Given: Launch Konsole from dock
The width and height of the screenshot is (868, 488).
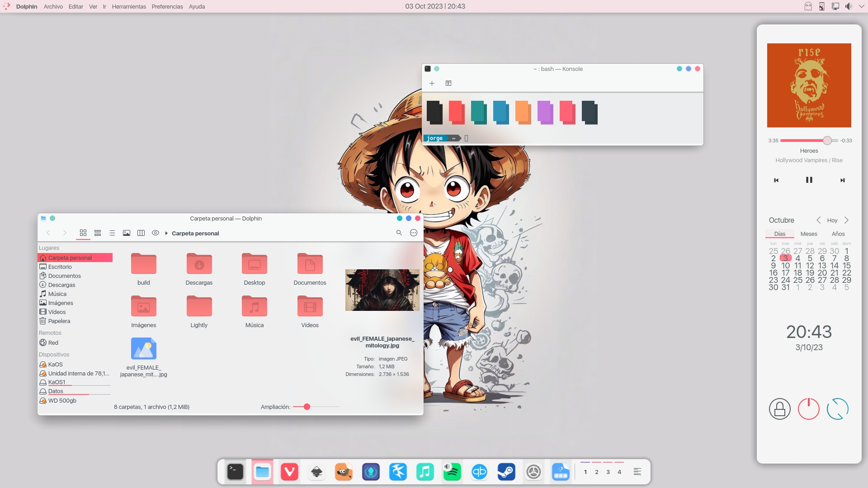Looking at the screenshot, I should coord(235,472).
